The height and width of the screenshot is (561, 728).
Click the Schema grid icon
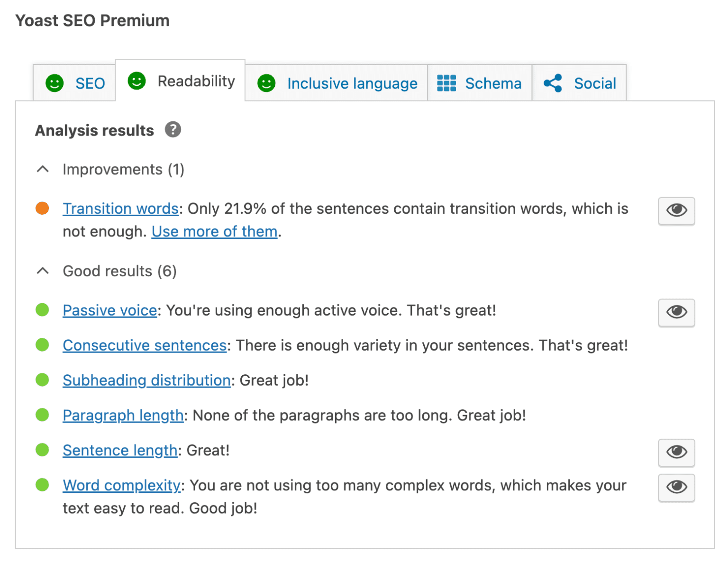pos(446,83)
